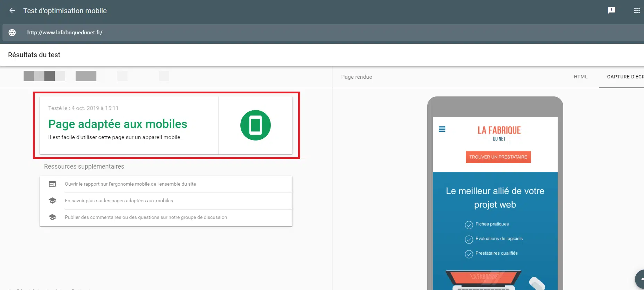This screenshot has width=644, height=290.
Task: Click the green mobile-friendly phone icon
Action: click(x=255, y=125)
